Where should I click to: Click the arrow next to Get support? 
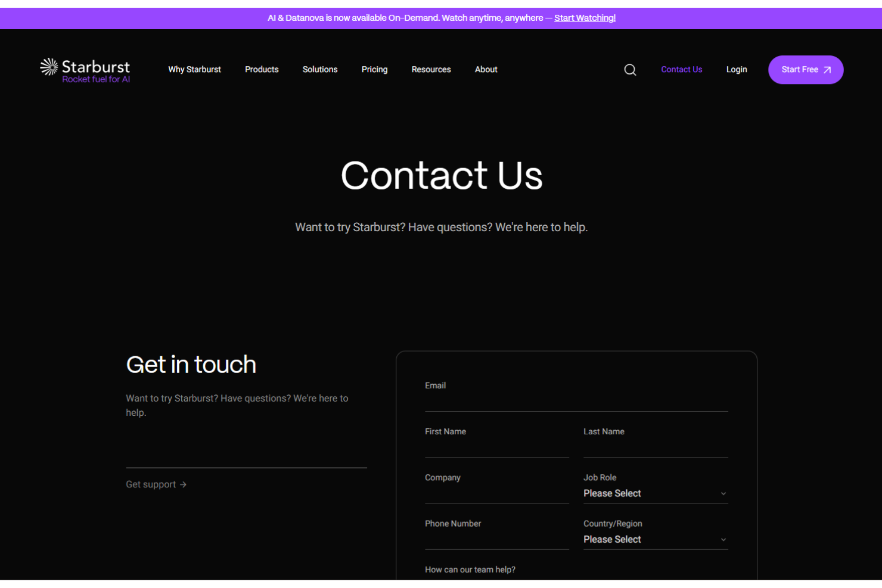click(183, 484)
